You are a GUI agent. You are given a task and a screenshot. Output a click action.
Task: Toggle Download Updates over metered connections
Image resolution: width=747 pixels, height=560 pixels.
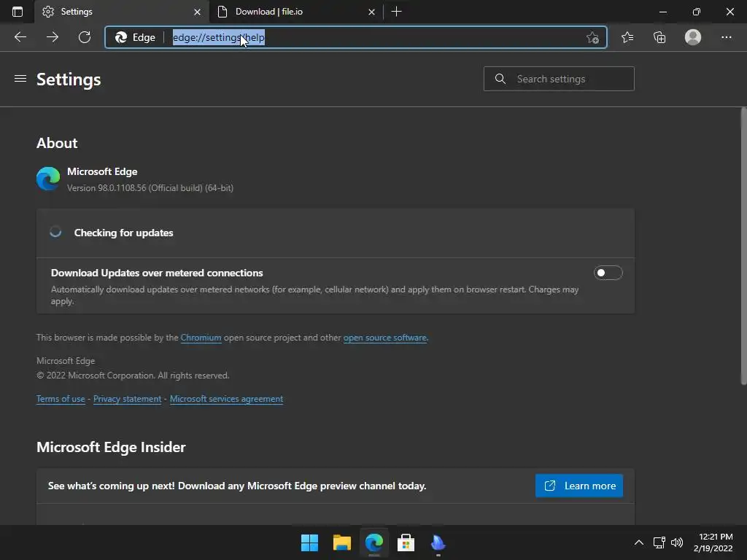click(x=608, y=273)
